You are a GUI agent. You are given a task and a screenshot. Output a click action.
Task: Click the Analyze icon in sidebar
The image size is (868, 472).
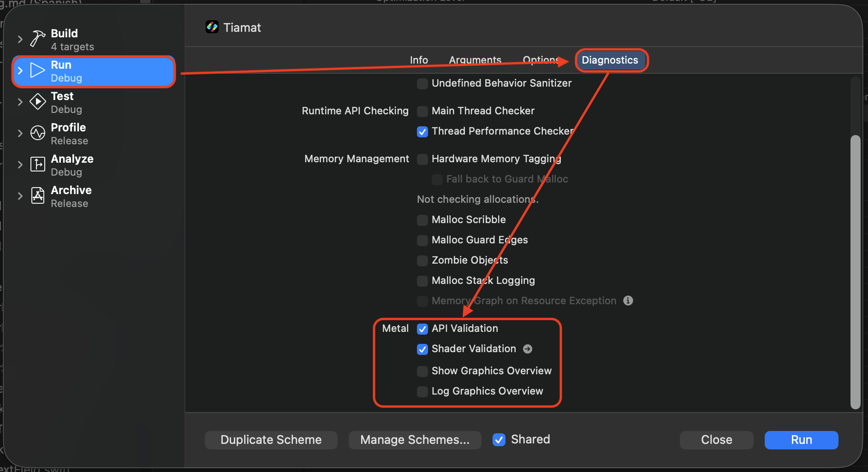tap(37, 164)
